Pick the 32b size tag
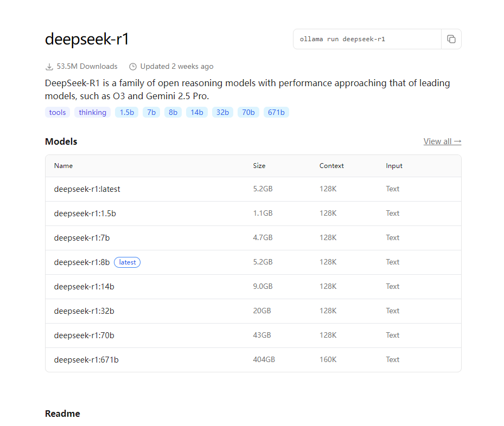Image resolution: width=504 pixels, height=426 pixels. click(222, 113)
